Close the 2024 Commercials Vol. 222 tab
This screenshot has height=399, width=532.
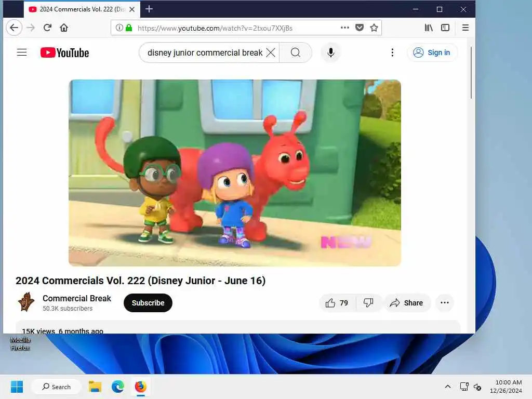(132, 9)
